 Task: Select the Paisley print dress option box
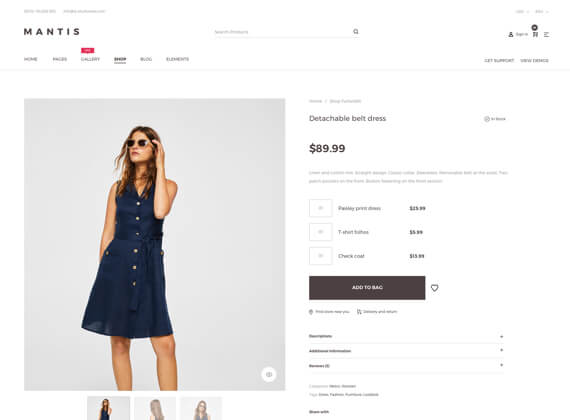(320, 208)
